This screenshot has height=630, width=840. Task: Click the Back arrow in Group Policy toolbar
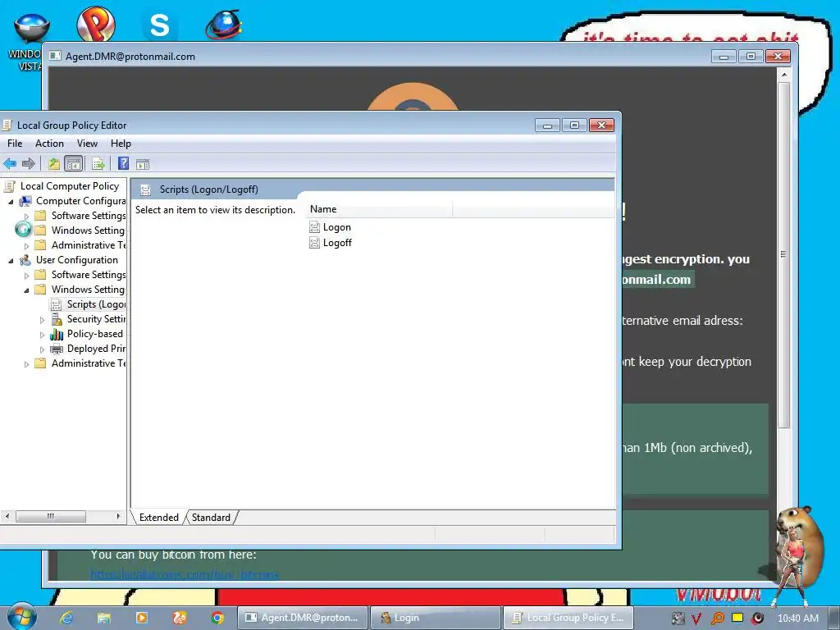tap(10, 164)
